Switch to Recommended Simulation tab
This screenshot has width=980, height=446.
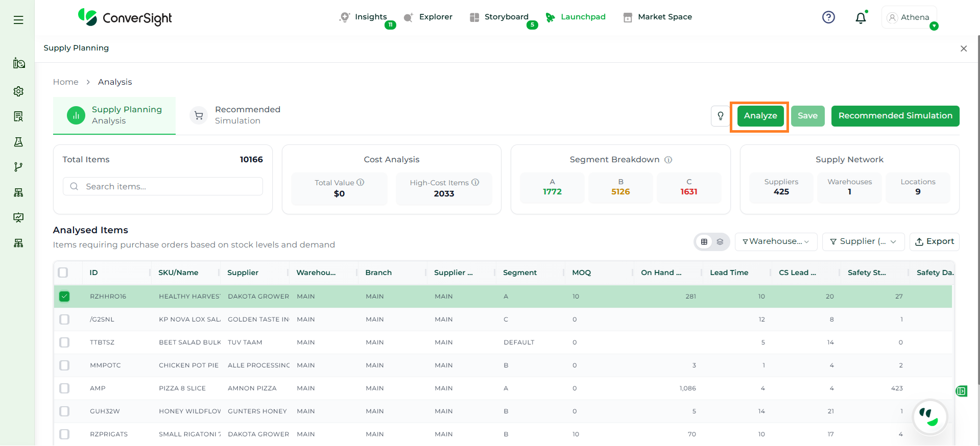(236, 115)
